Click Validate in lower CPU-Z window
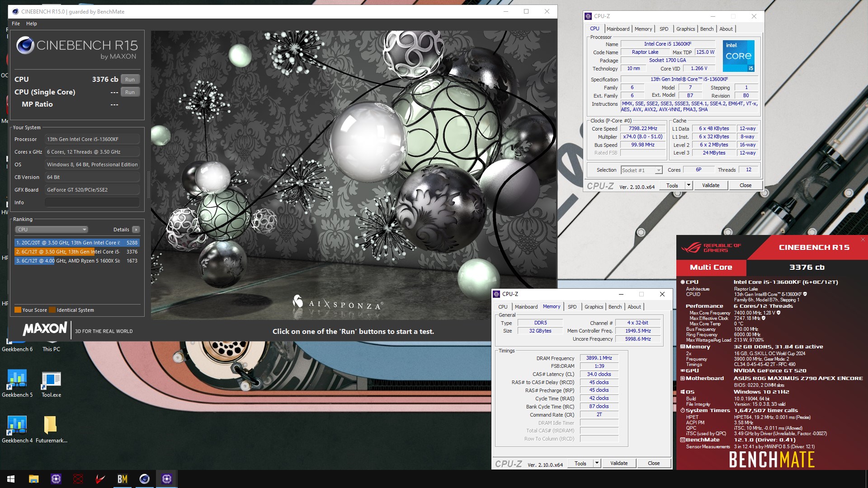The image size is (868, 488). pos(619,464)
